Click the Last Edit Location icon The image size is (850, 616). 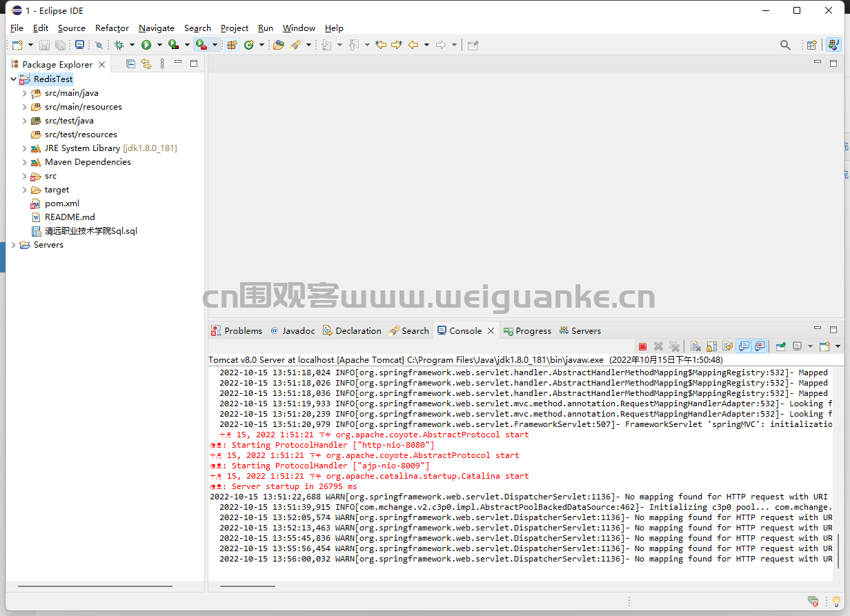(x=381, y=45)
